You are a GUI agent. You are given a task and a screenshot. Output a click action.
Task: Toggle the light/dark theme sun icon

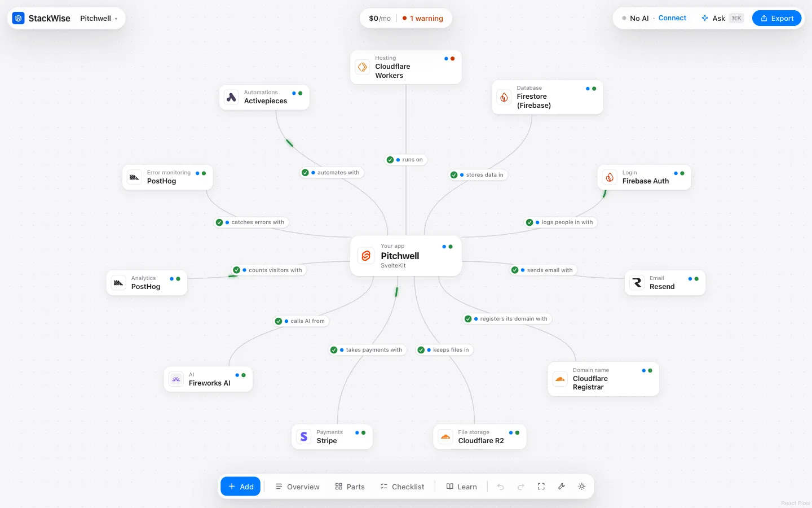tap(582, 487)
